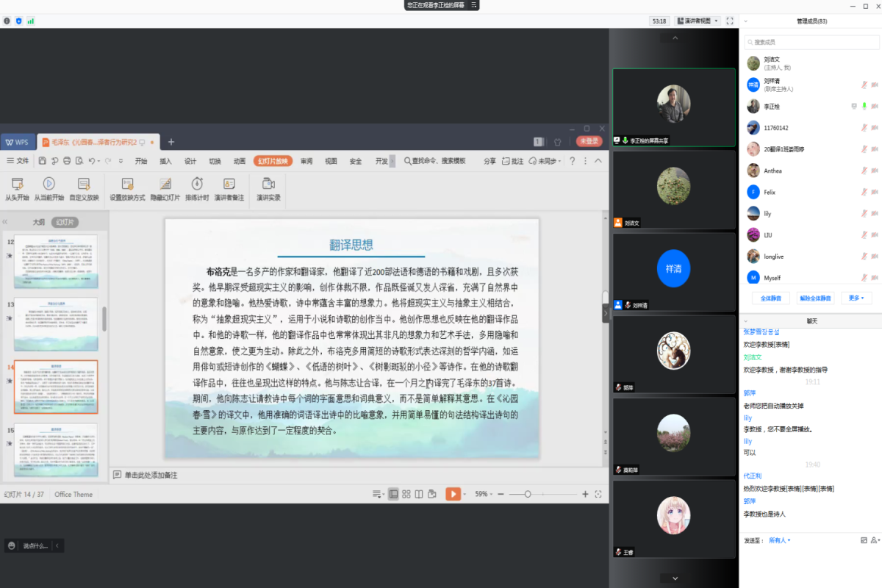
Task: Click the 演讲者备注 speaker notes icon
Action: 229,184
